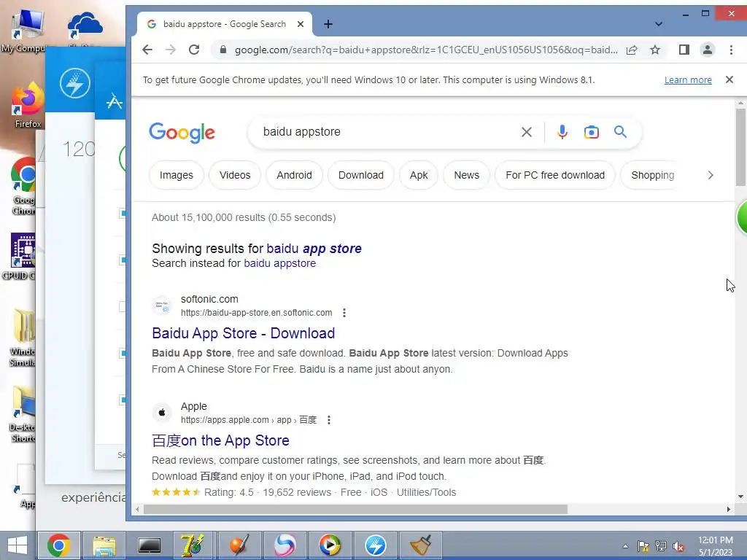Show more filter chips with right chevron
The width and height of the screenshot is (747, 560).
coord(711,175)
